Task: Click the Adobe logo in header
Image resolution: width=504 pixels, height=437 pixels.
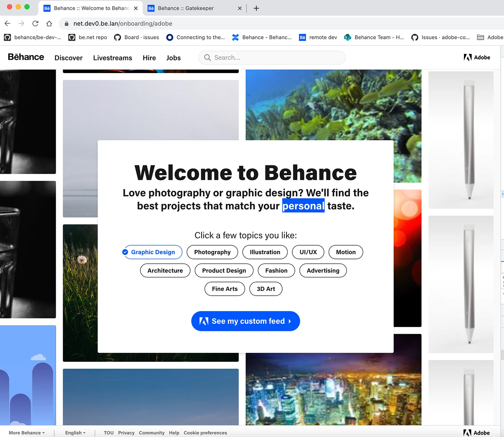Action: 477,58
